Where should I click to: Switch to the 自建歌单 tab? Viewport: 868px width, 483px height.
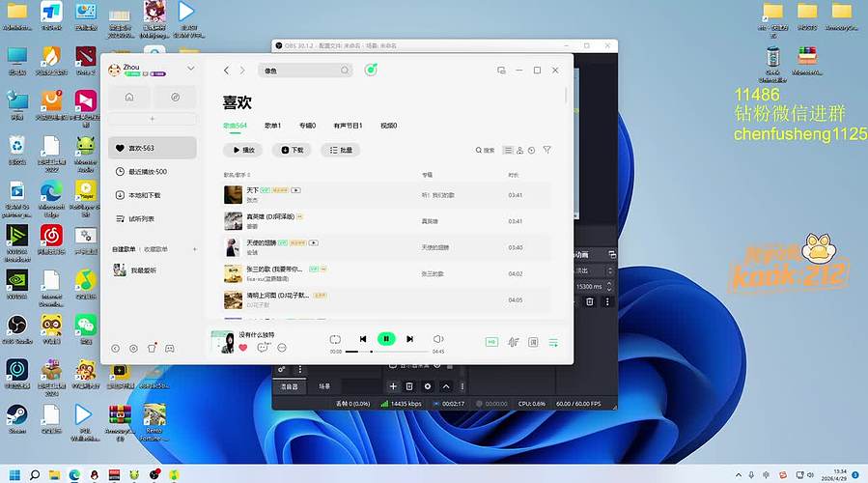coord(124,249)
